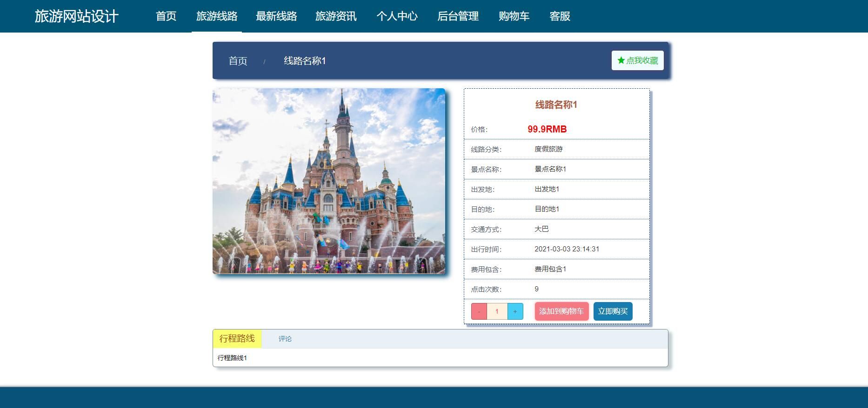Click the 交通方式: label
Screen dimensions: 868x408
click(x=486, y=230)
